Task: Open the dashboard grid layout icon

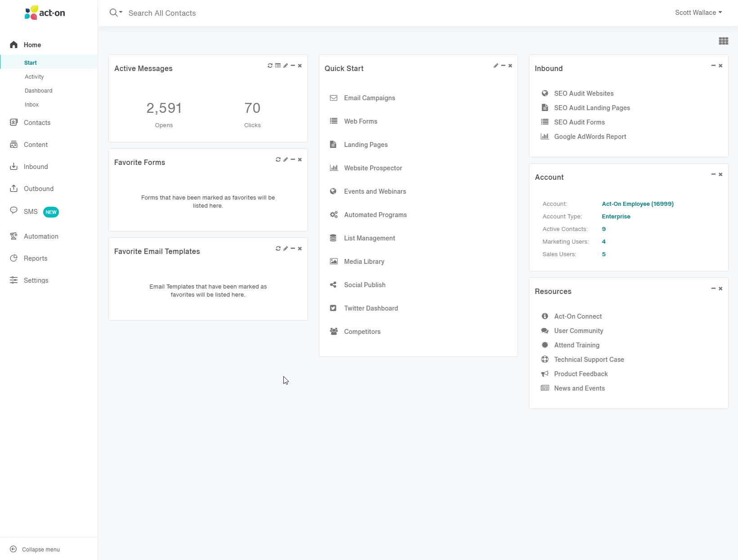Action: pos(724,41)
